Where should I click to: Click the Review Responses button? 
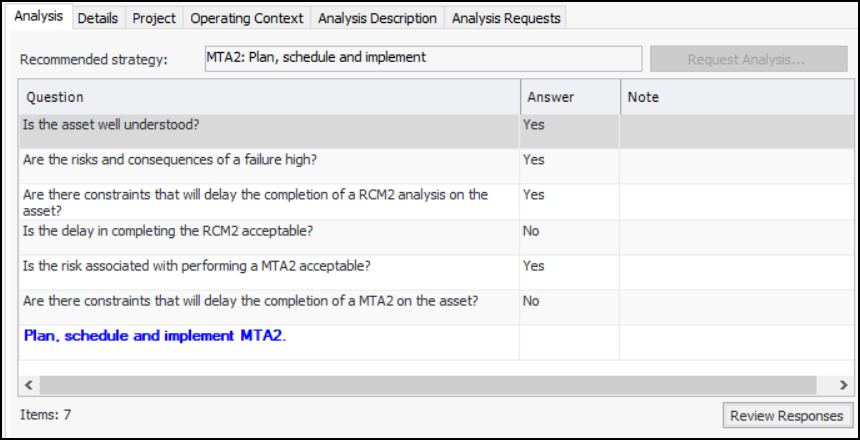787,415
